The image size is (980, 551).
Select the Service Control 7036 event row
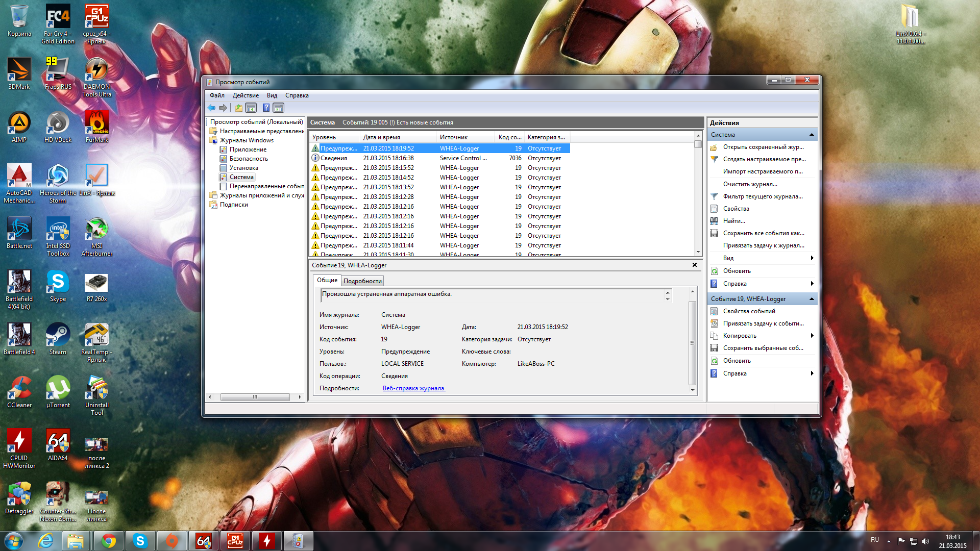coord(439,158)
